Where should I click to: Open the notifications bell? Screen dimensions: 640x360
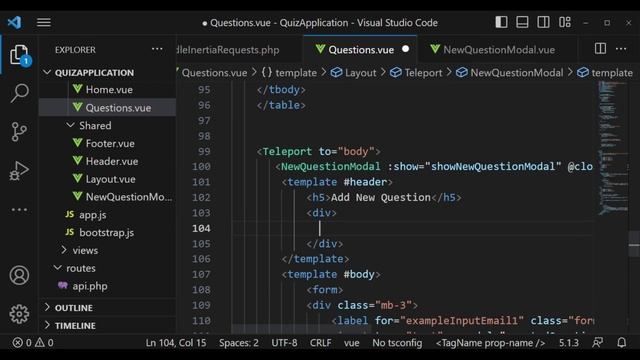coord(622,342)
